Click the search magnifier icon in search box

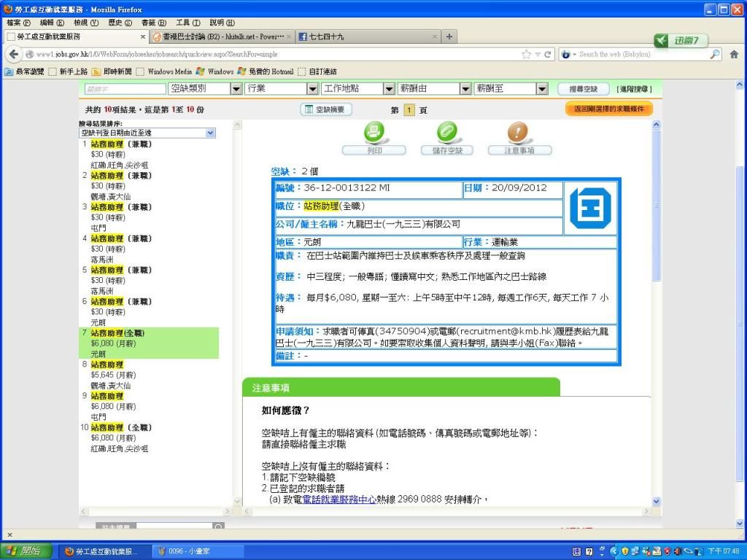[715, 54]
